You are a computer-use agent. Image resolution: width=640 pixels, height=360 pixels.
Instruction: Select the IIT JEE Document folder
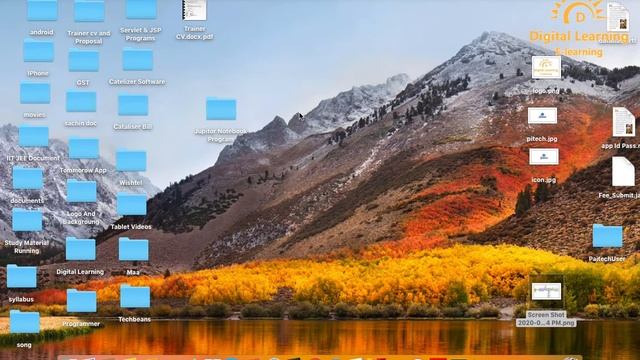point(33,136)
